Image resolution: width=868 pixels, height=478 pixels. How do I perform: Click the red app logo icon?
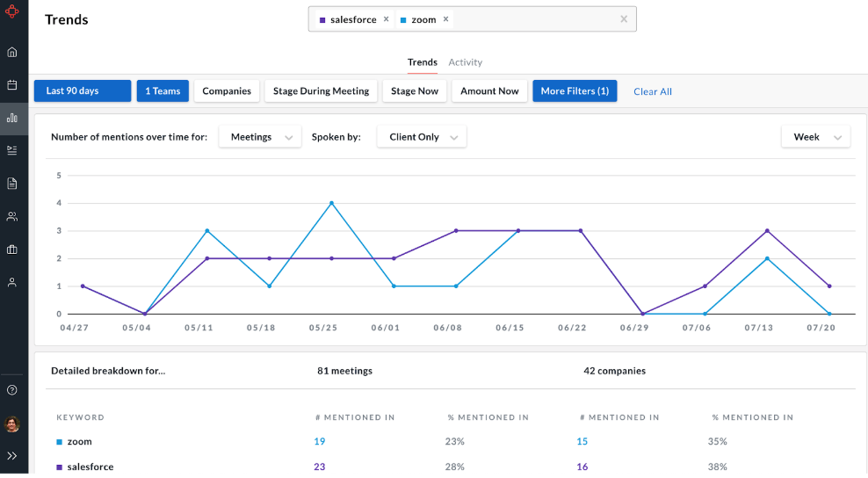pos(12,11)
